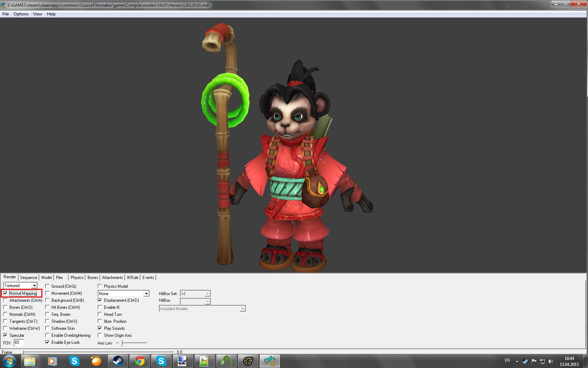Enable the Show Origin Axis checkbox
Screen dimensions: 588x368
(x=100, y=335)
